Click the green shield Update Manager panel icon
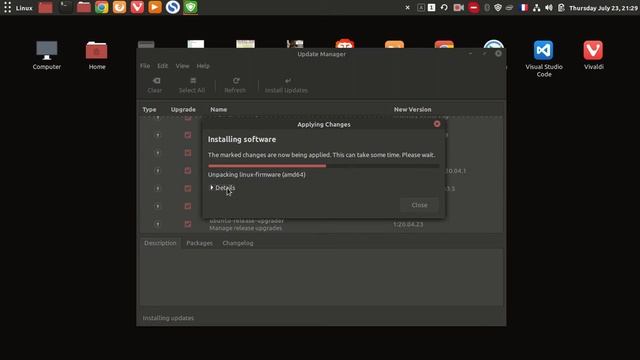 click(191, 7)
